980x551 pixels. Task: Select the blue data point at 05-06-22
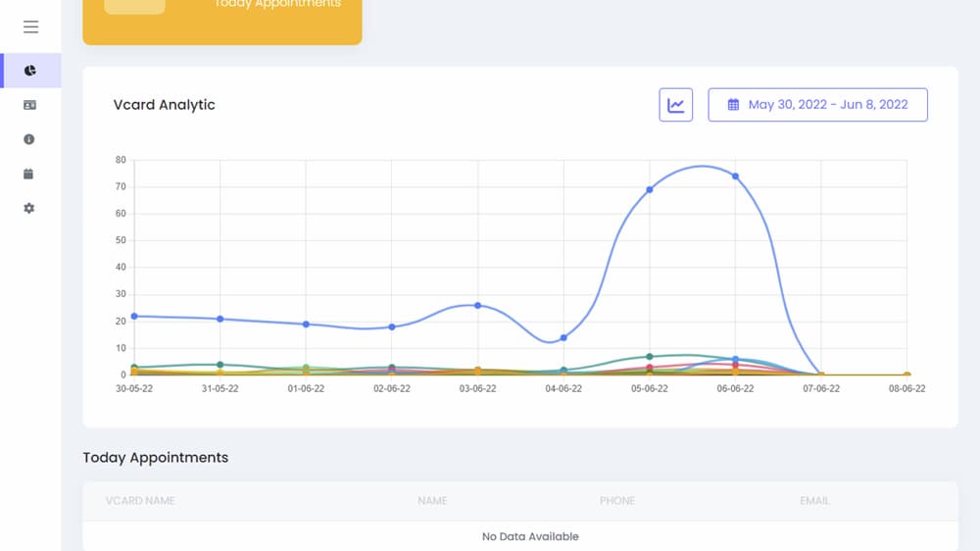[x=650, y=189]
